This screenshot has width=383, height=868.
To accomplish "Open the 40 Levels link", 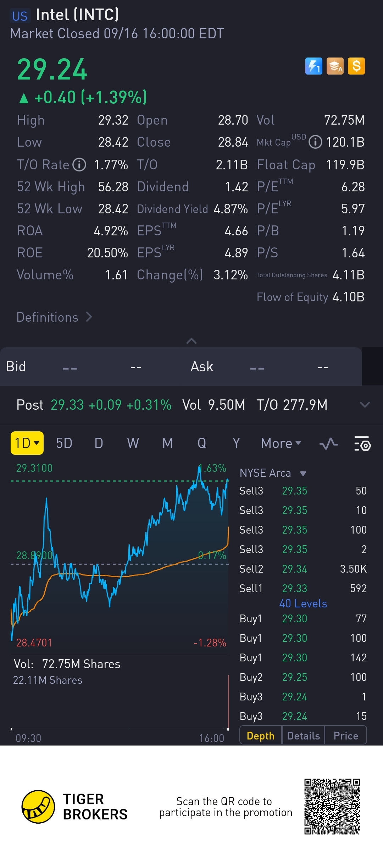I will tap(303, 604).
